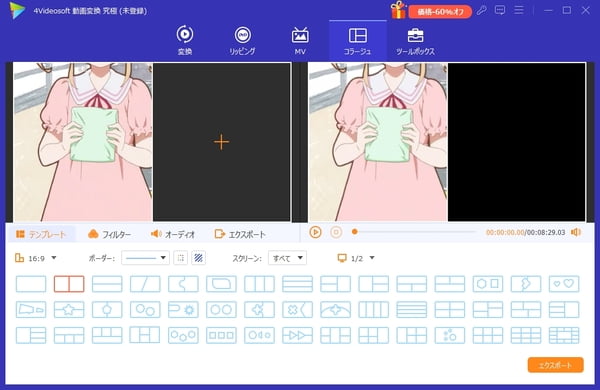Switch to the テンプレート template tab
600x390 pixels.
coord(41,234)
